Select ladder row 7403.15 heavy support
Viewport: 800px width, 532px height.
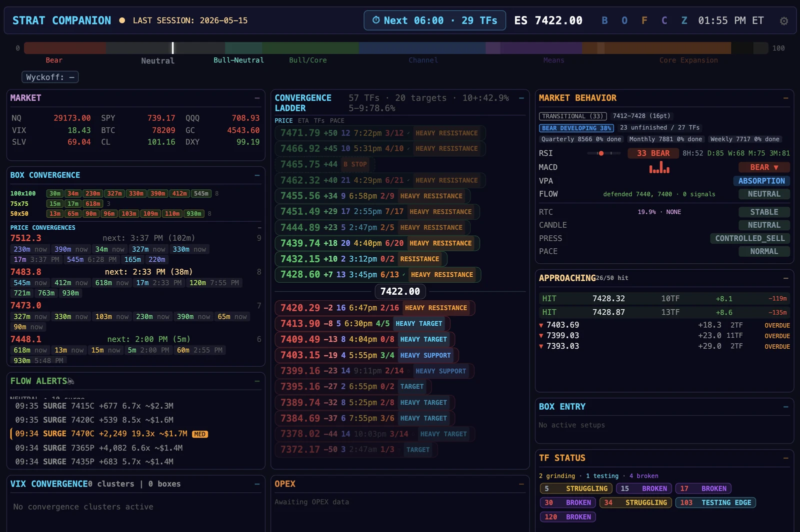click(366, 355)
